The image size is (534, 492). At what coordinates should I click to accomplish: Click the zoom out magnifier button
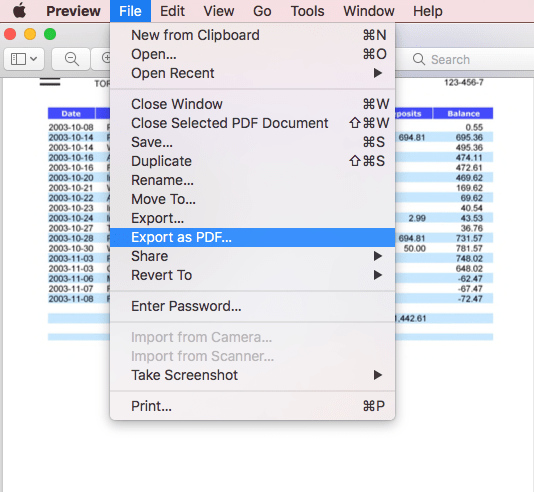pos(71,59)
